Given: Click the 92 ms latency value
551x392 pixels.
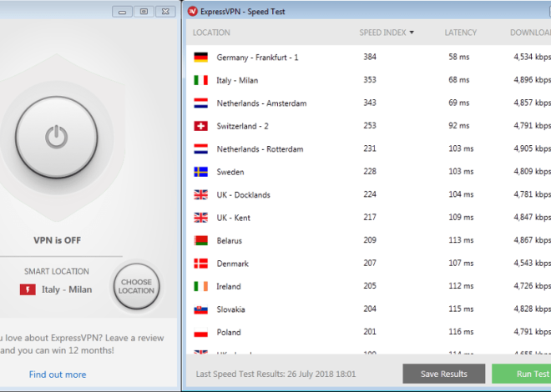Looking at the screenshot, I should point(459,126).
